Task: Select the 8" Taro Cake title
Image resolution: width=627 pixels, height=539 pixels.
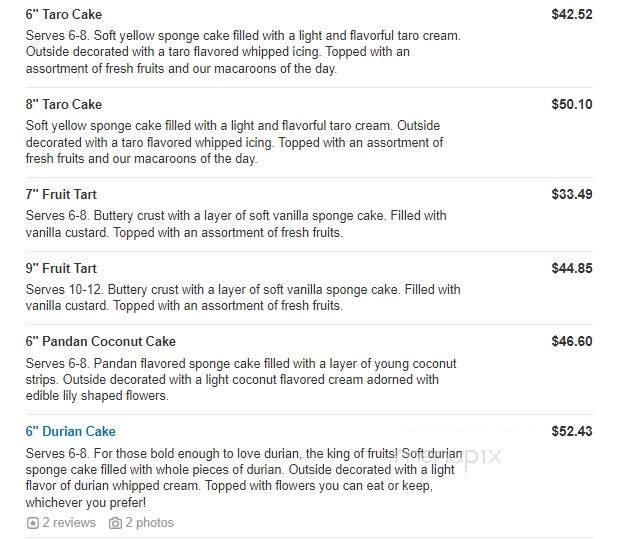Action: pos(63,105)
